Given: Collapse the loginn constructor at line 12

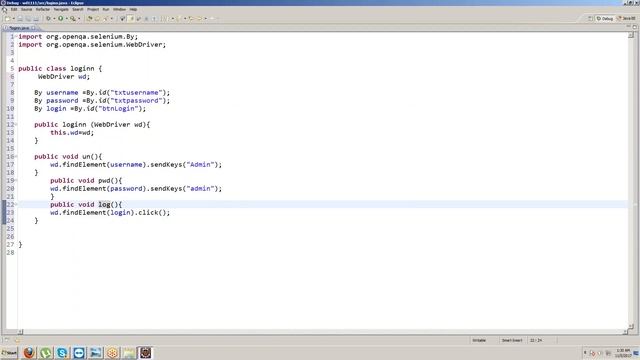Looking at the screenshot, I should coord(16,124).
